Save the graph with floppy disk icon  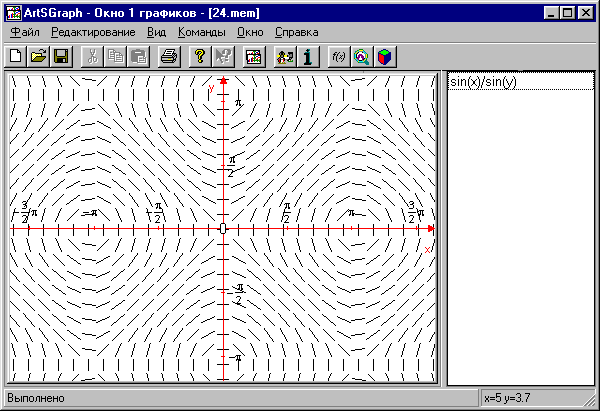click(x=60, y=57)
